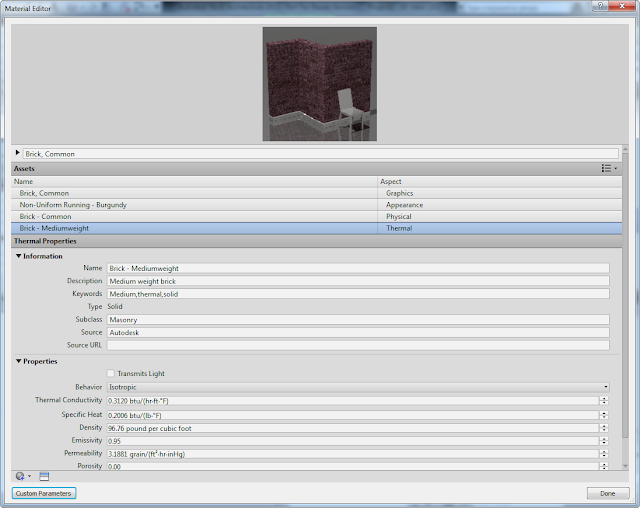Viewport: 640px width, 508px height.
Task: Expand the Brick, Common identity arrow
Action: 18,153
